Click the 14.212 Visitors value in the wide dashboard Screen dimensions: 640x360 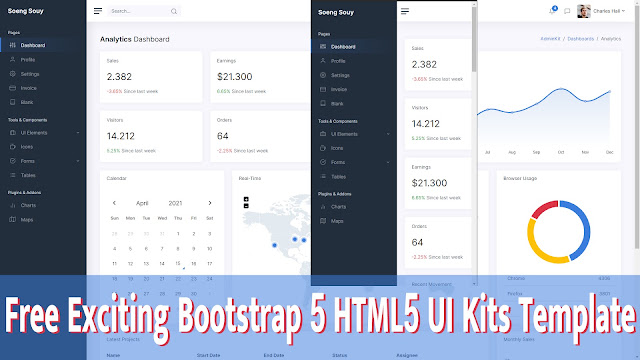click(x=120, y=136)
